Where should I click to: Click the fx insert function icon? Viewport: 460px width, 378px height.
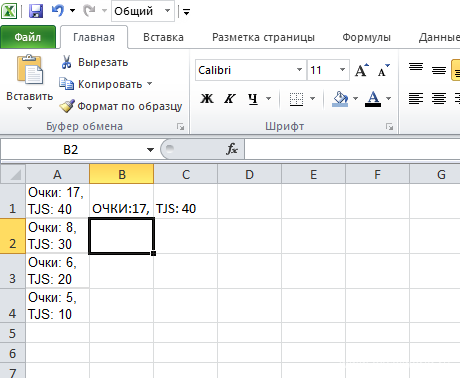[x=232, y=149]
